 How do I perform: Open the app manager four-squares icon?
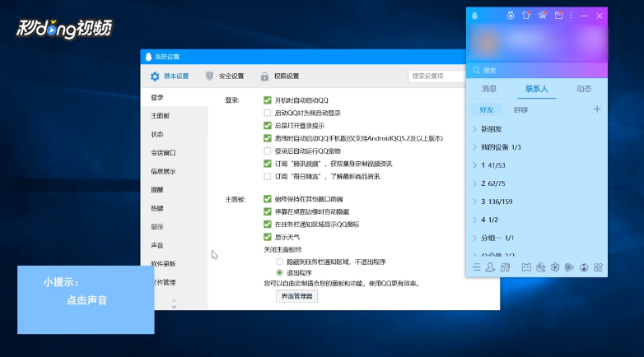(x=598, y=267)
